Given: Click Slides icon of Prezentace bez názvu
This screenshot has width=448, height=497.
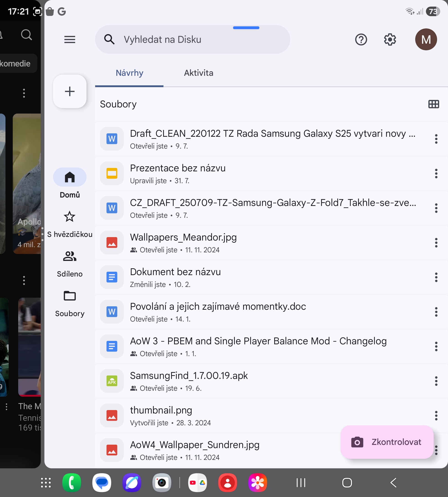Looking at the screenshot, I should point(112,173).
